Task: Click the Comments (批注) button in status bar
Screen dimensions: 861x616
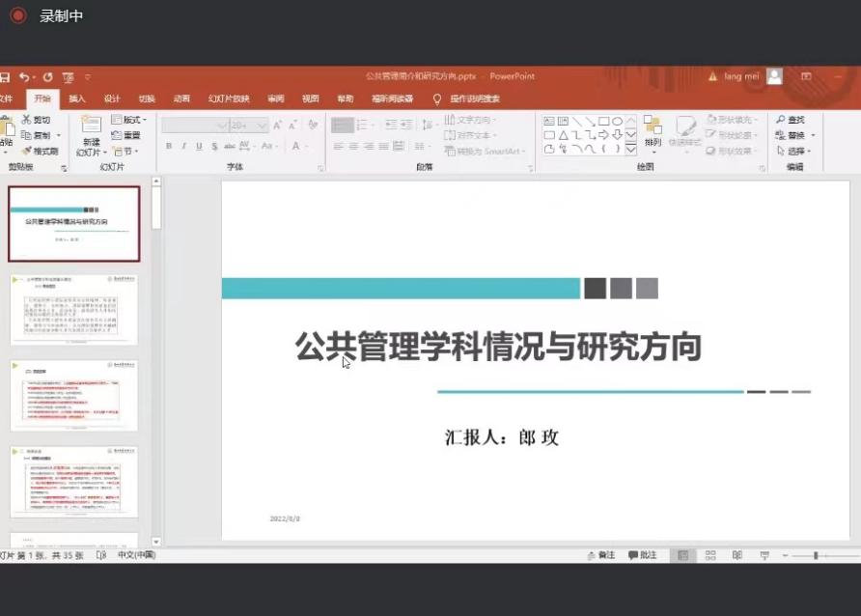Action: pyautogui.click(x=642, y=555)
